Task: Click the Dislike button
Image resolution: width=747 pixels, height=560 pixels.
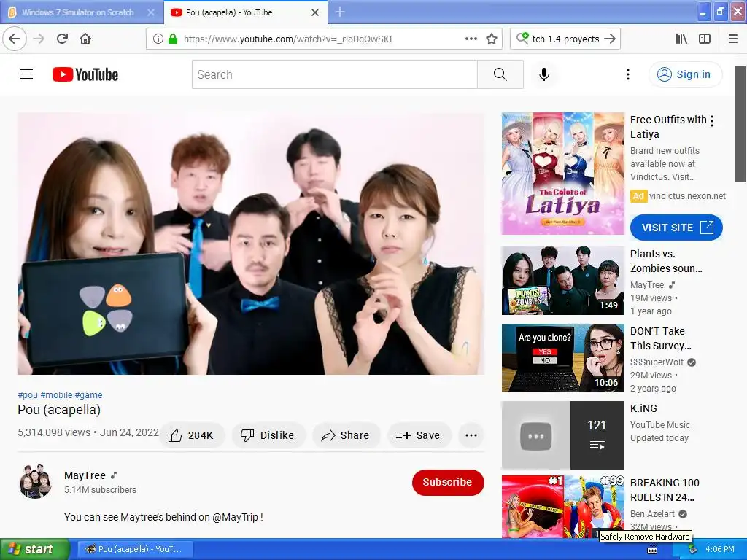Action: tap(268, 435)
